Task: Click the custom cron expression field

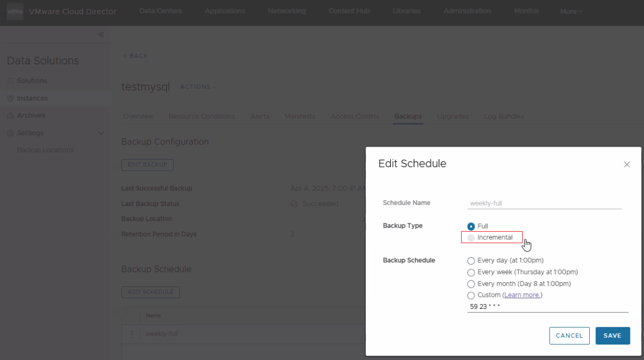Action: (548, 307)
